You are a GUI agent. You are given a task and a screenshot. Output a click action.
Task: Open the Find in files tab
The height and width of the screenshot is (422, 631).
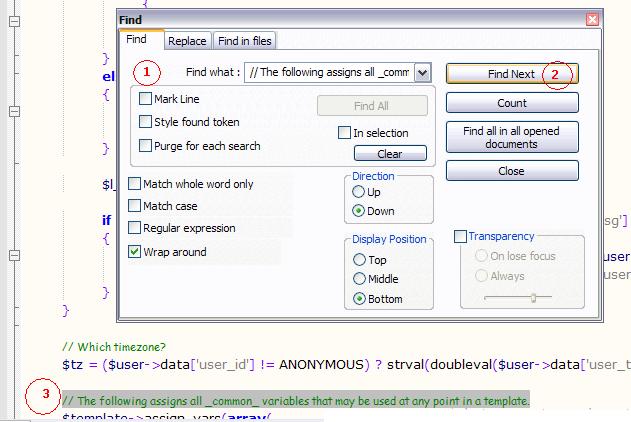245,41
